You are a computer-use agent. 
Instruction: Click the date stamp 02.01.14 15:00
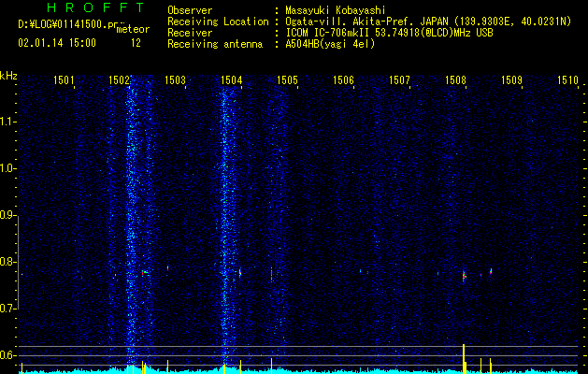click(57, 43)
